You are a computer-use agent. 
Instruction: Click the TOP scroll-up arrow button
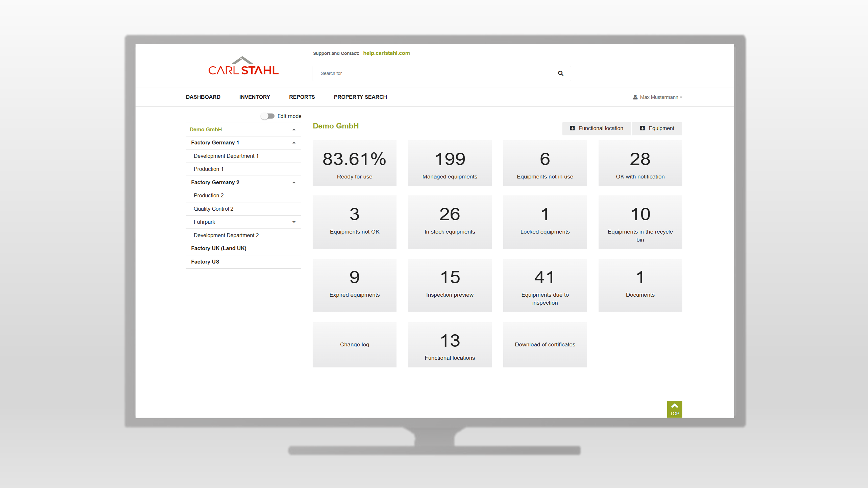pos(674,409)
